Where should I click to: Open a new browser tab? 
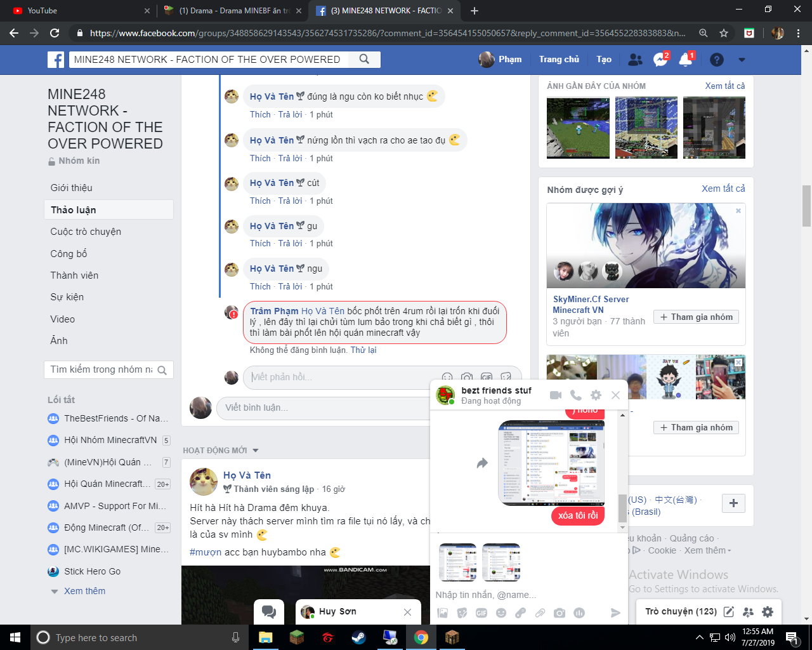475,11
